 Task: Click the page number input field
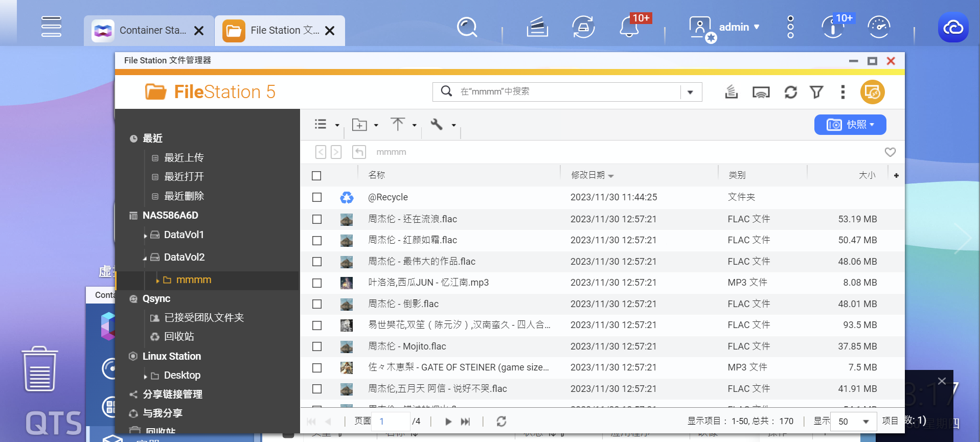coord(391,422)
